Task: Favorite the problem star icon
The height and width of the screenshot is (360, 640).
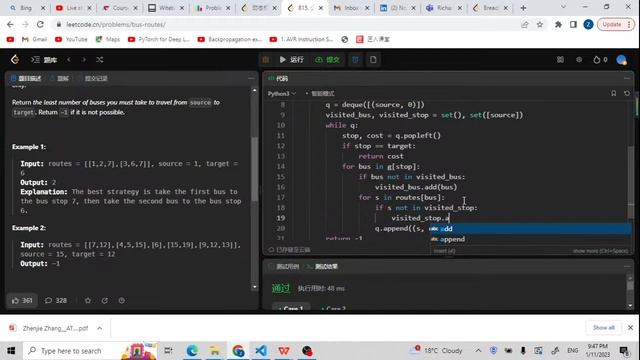Action: click(x=88, y=300)
